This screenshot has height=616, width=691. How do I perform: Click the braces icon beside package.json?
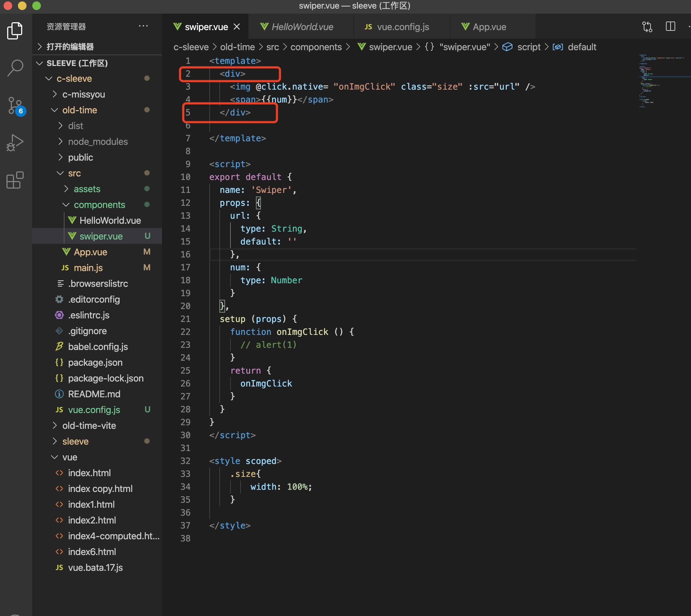click(59, 362)
